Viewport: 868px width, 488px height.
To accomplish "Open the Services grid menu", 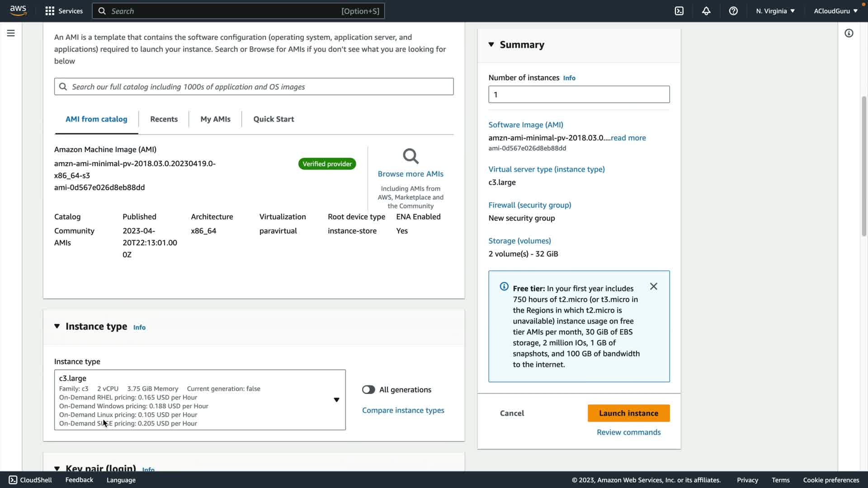I will point(50,11).
